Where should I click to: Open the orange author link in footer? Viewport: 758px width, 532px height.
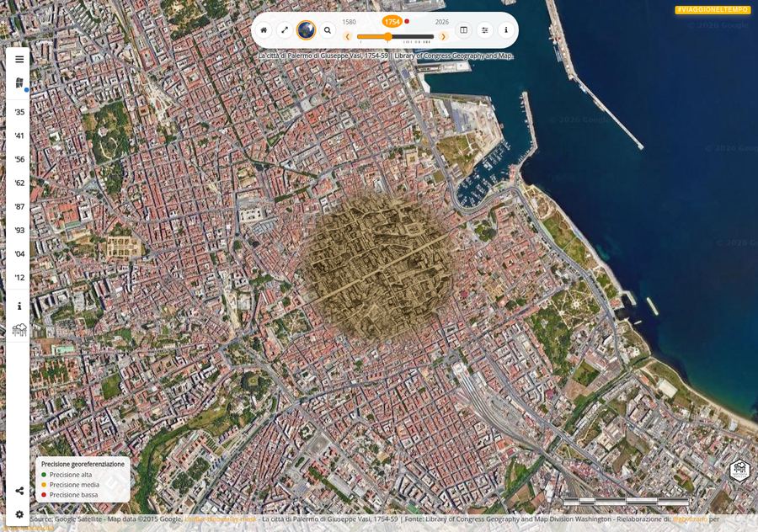pos(690,519)
